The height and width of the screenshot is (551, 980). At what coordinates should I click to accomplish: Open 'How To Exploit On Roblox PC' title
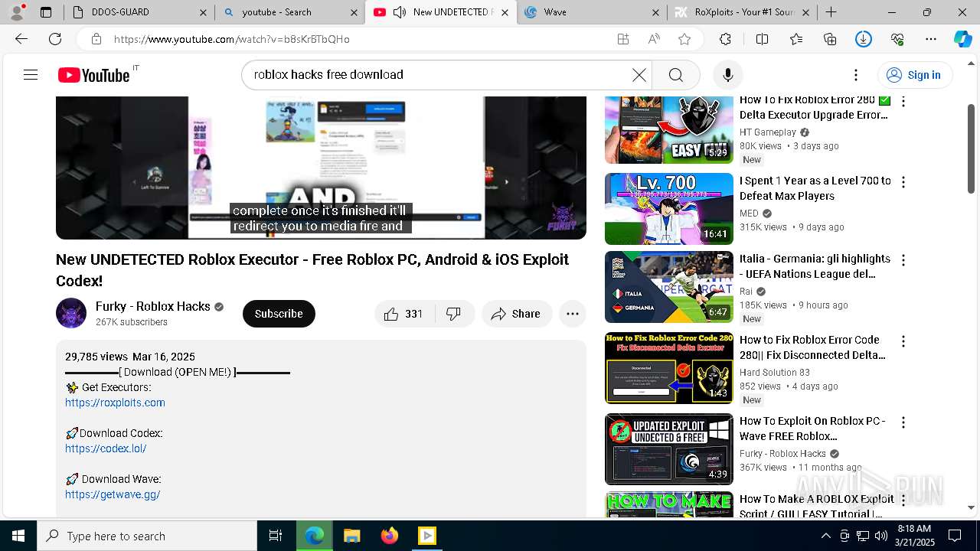[812, 429]
